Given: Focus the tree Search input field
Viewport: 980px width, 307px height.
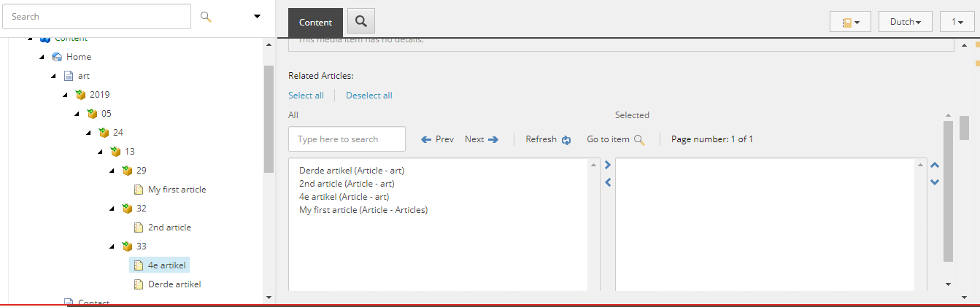Looking at the screenshot, I should pyautogui.click(x=97, y=16).
